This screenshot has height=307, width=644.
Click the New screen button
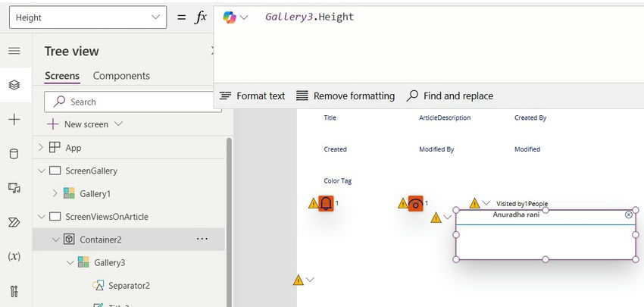[x=77, y=124]
